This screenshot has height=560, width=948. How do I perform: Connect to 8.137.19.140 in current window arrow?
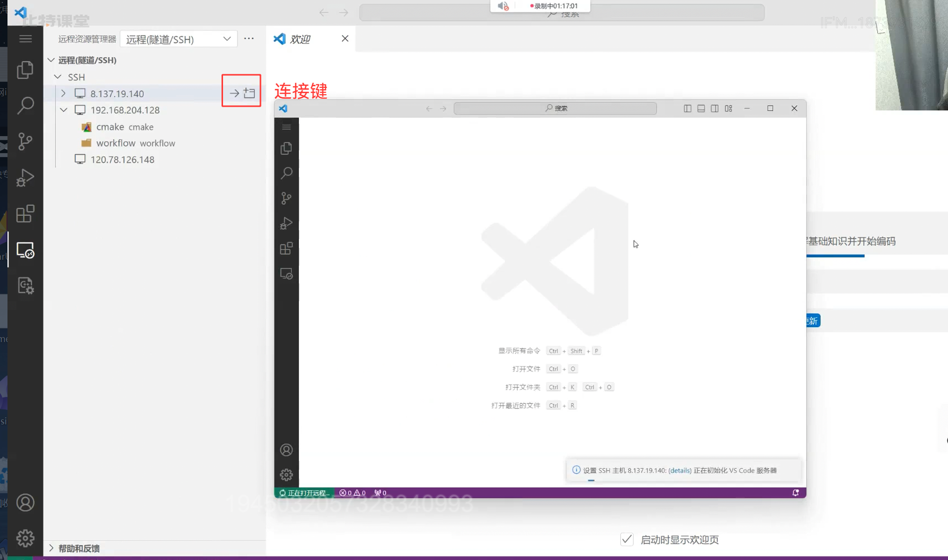click(x=234, y=93)
